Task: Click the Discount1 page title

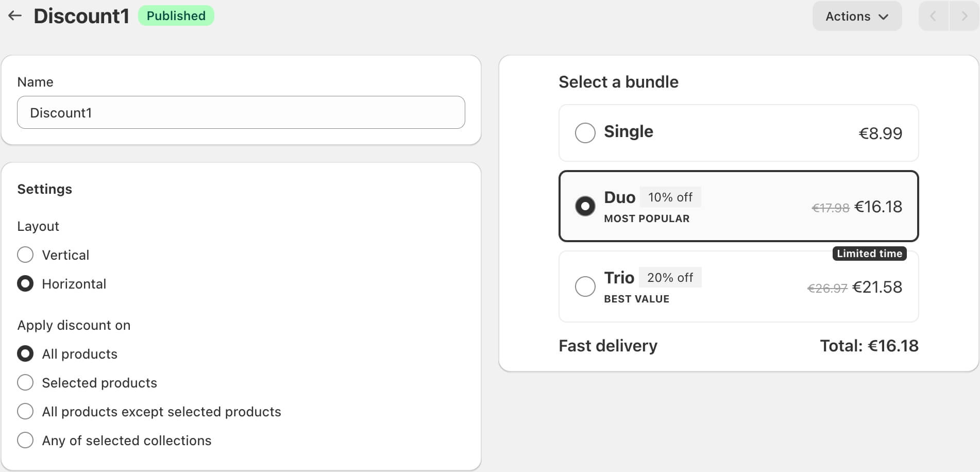Action: [81, 16]
